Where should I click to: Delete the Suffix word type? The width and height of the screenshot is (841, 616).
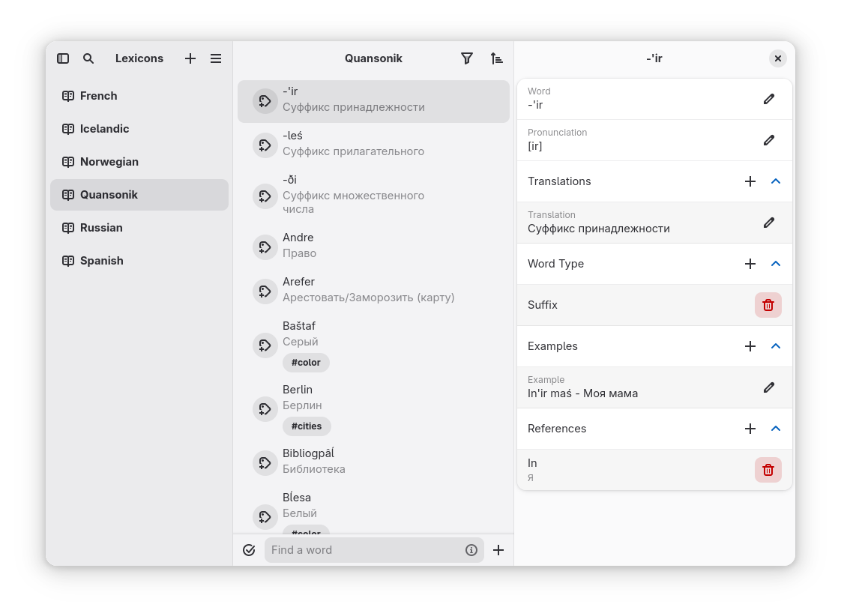click(768, 305)
